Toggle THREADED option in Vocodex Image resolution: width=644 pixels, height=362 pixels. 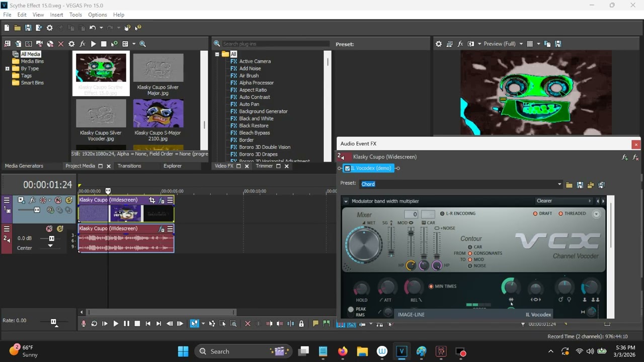(x=560, y=214)
